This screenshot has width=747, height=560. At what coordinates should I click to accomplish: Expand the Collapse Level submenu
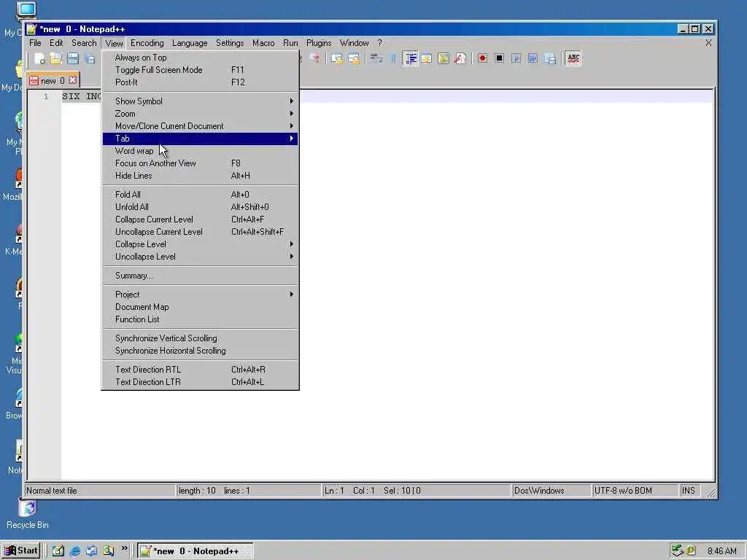tap(201, 244)
